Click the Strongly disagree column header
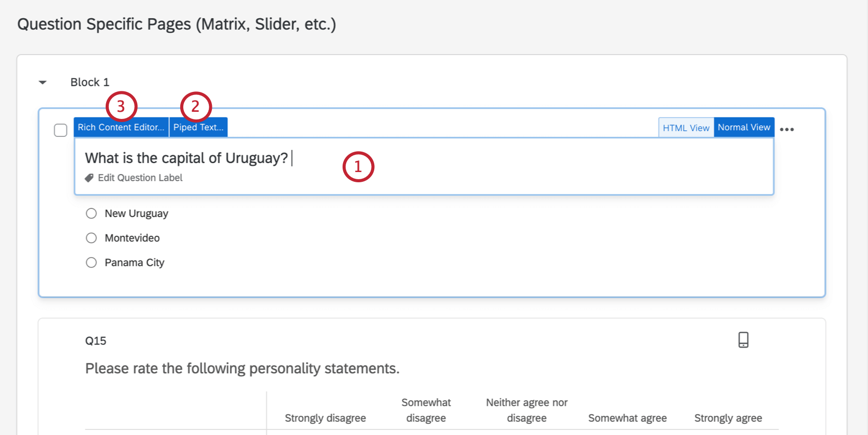868x435 pixels. click(325, 418)
